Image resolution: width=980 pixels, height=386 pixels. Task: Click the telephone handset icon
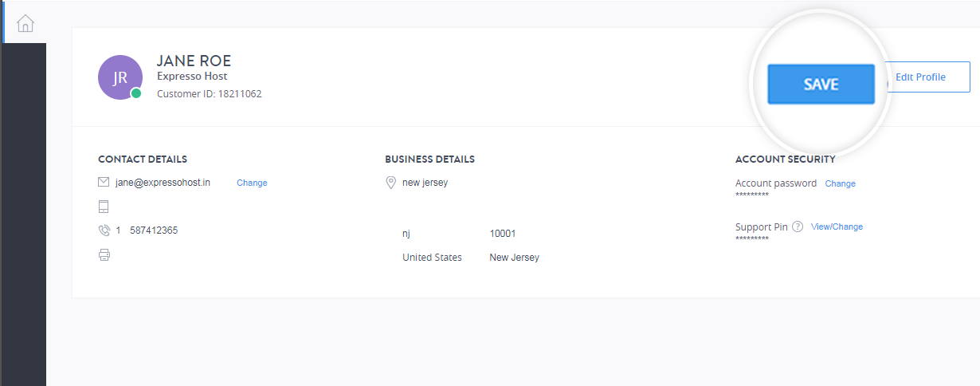coord(104,230)
